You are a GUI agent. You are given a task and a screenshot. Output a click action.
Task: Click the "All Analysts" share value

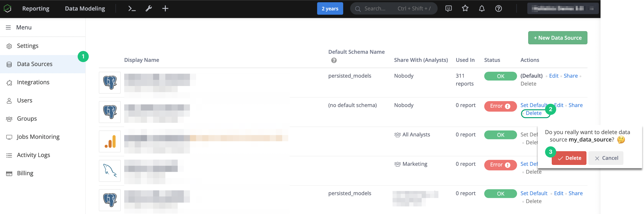pyautogui.click(x=416, y=135)
